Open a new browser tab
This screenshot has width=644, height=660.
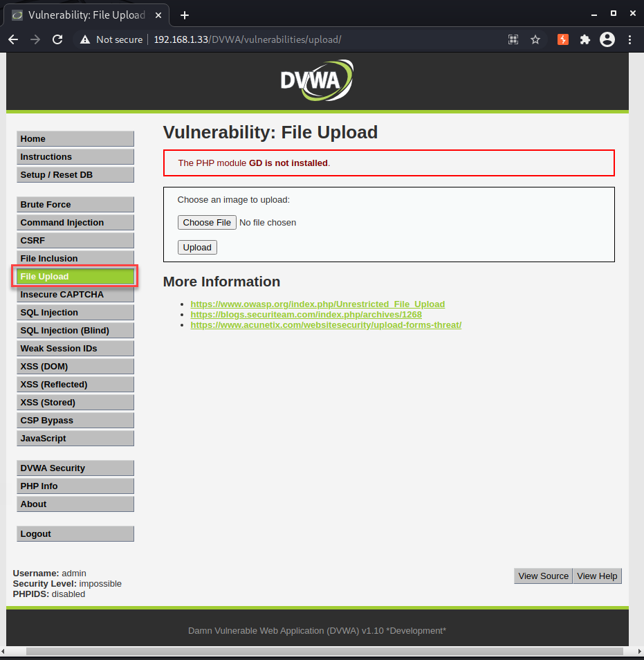[x=185, y=15]
